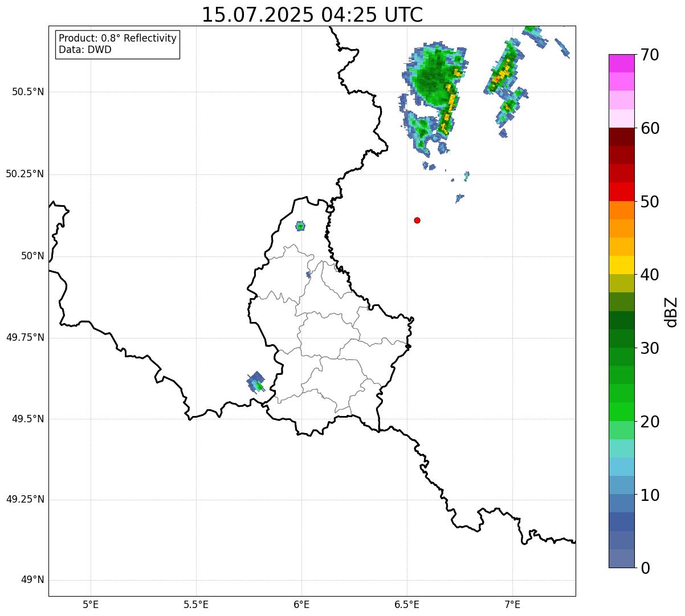
Task: Click the colorbar tick value 70
Action: coord(650,55)
